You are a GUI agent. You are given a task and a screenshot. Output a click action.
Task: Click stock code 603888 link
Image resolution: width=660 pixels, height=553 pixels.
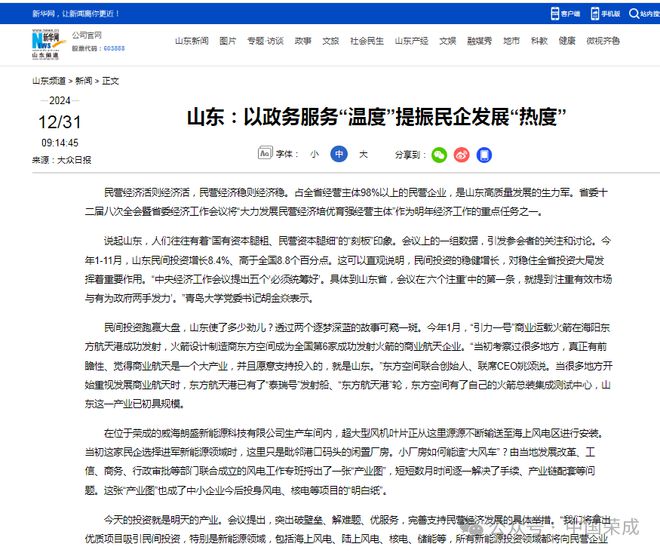114,48
